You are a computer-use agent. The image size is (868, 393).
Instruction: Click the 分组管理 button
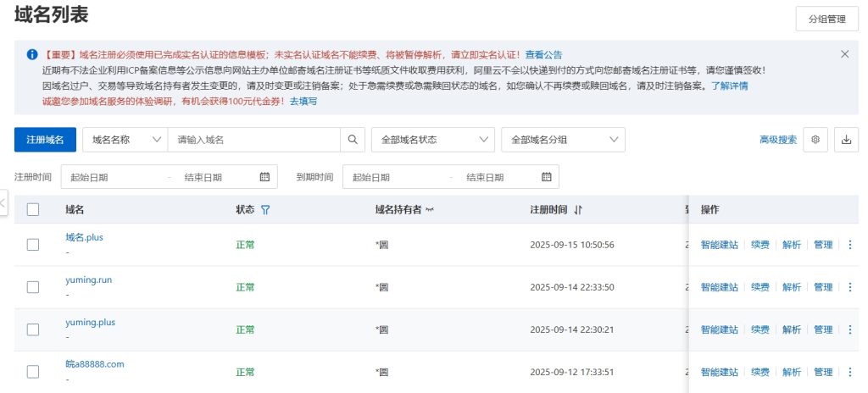[x=826, y=18]
